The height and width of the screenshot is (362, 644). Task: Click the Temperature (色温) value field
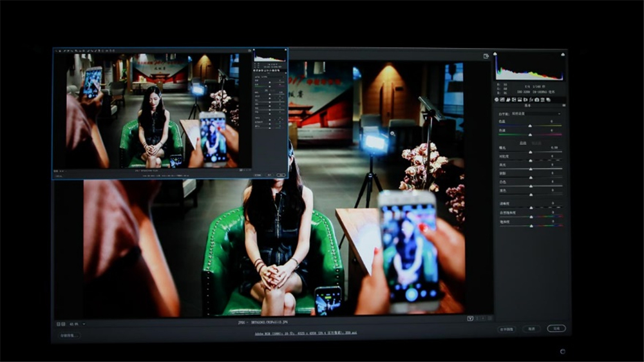(x=552, y=121)
